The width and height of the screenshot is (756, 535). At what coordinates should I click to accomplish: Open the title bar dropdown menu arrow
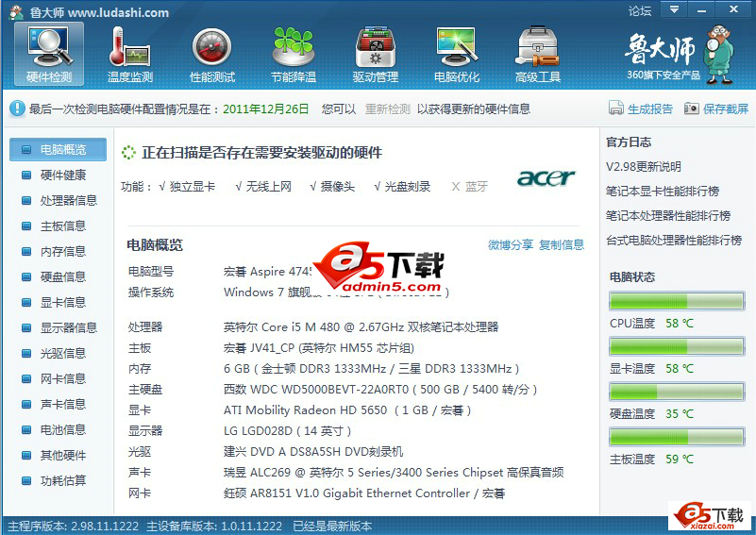point(674,9)
